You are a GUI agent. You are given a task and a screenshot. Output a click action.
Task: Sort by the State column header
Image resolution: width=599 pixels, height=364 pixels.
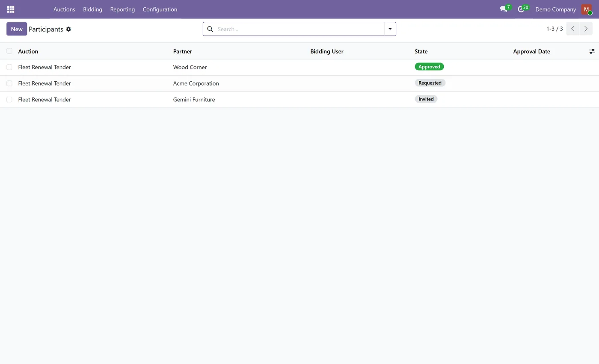[x=421, y=51]
